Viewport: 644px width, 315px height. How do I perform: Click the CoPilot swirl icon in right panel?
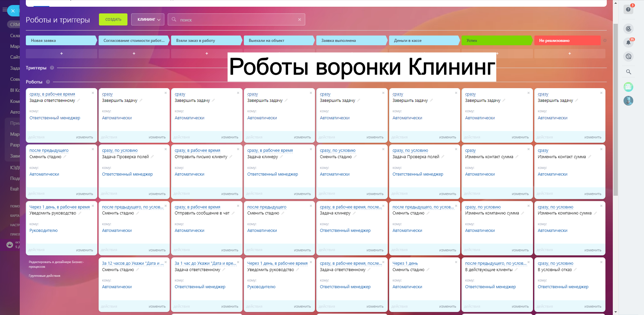628,29
